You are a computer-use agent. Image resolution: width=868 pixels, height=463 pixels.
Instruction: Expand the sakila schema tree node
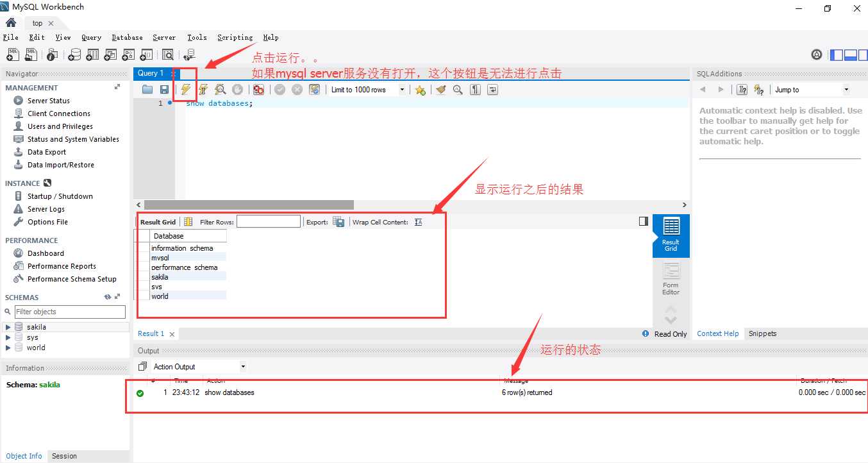click(8, 327)
